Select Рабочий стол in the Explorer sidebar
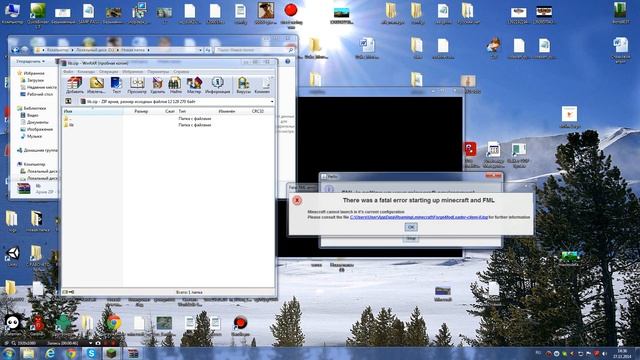The height and width of the screenshot is (360, 640). pos(38,94)
